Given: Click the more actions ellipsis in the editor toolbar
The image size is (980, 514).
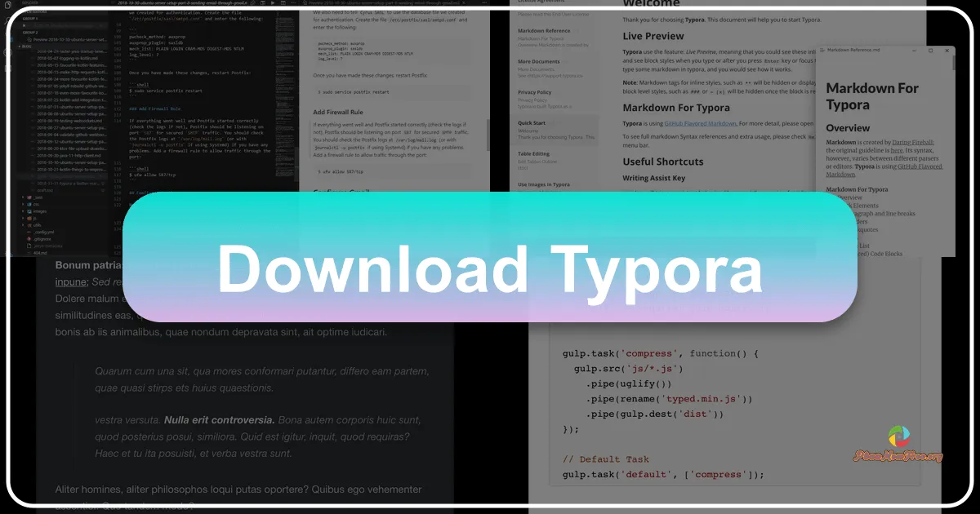Looking at the screenshot, I should [x=293, y=3].
